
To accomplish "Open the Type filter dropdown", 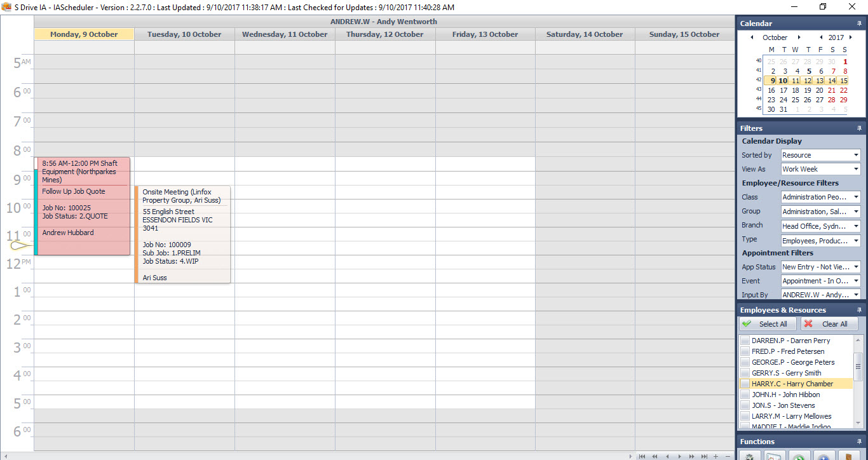I will pyautogui.click(x=856, y=240).
